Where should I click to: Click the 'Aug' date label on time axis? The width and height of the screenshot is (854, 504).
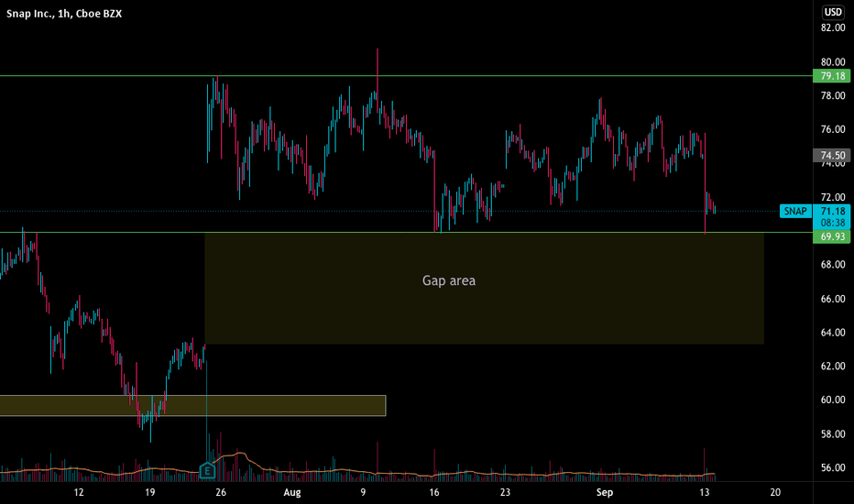coord(292,493)
